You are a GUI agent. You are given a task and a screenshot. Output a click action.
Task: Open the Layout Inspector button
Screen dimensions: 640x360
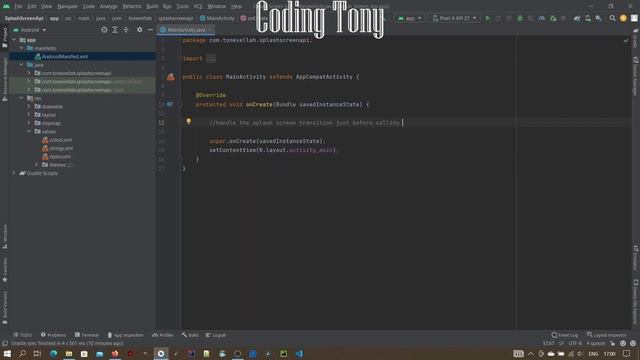pyautogui.click(x=606, y=335)
